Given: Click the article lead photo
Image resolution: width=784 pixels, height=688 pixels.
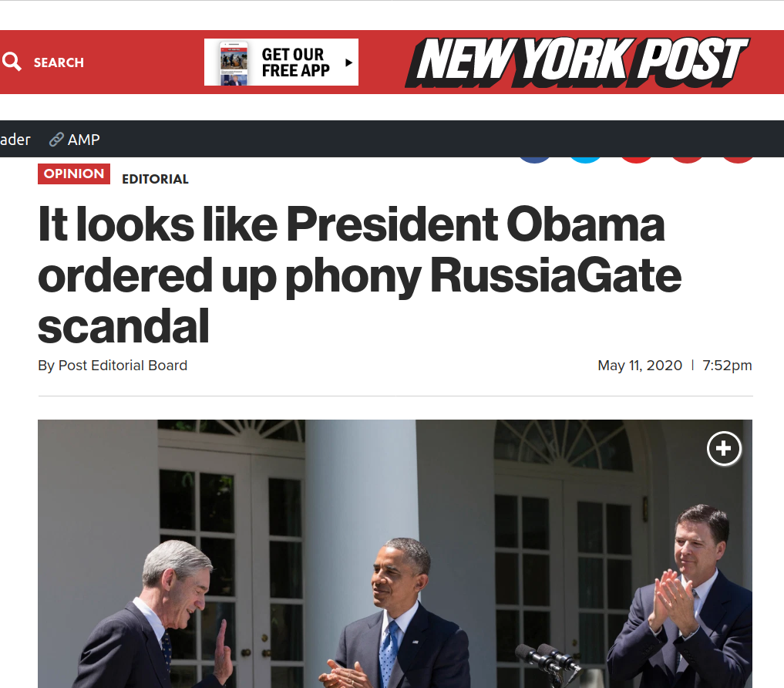Looking at the screenshot, I should [x=395, y=553].
